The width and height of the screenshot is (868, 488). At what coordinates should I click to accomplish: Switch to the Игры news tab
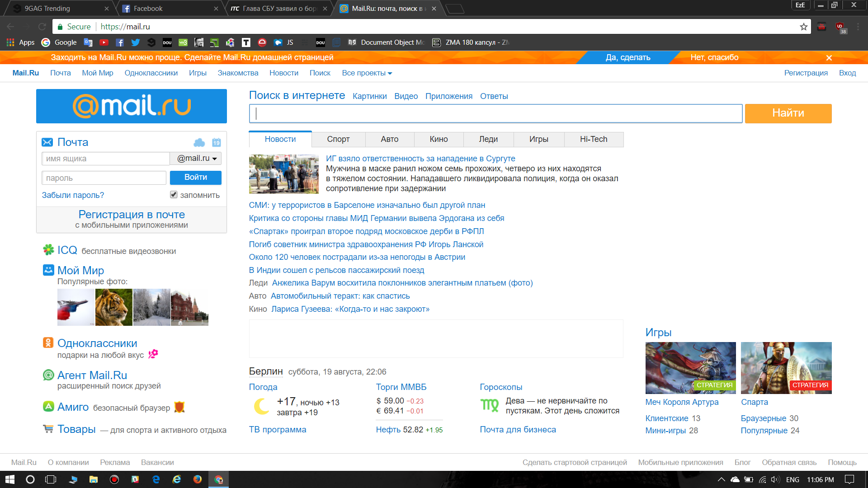(539, 139)
